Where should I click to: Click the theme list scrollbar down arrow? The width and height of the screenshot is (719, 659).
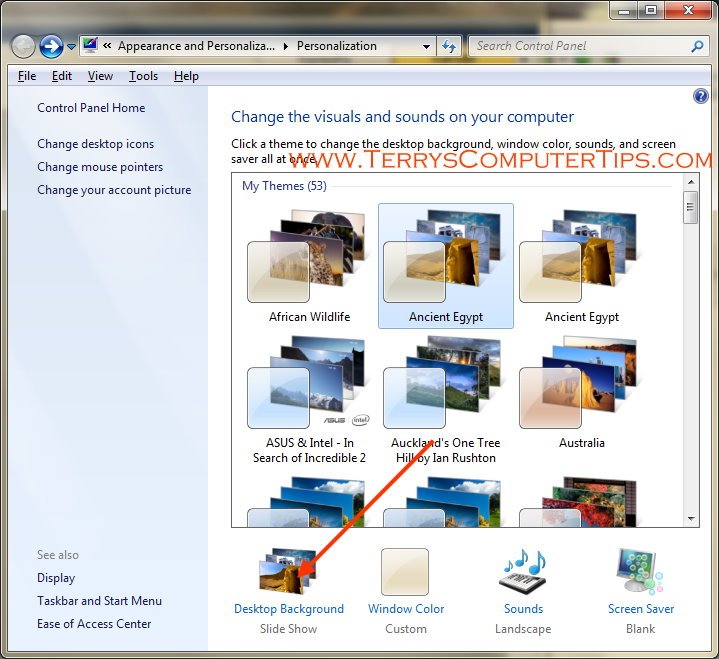690,519
